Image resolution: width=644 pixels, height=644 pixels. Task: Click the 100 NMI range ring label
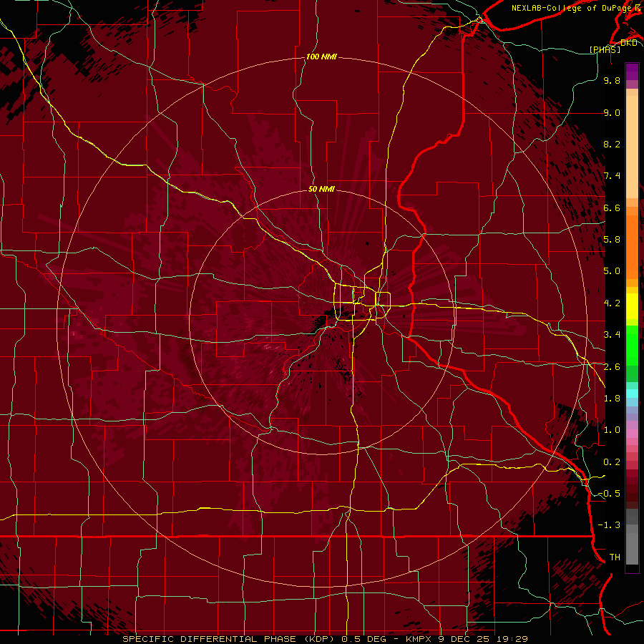tap(321, 57)
